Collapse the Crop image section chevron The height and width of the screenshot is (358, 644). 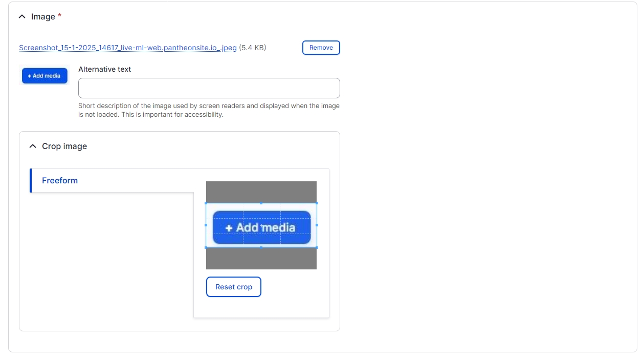[x=33, y=146]
